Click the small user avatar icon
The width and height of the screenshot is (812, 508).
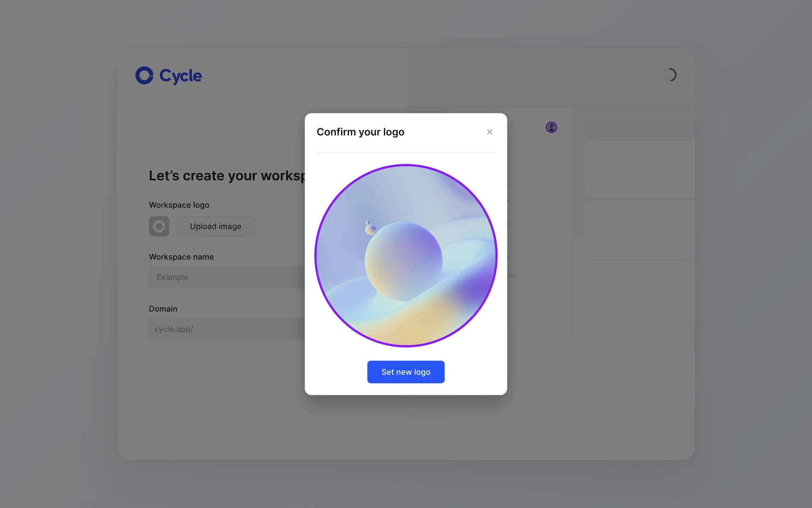point(551,127)
